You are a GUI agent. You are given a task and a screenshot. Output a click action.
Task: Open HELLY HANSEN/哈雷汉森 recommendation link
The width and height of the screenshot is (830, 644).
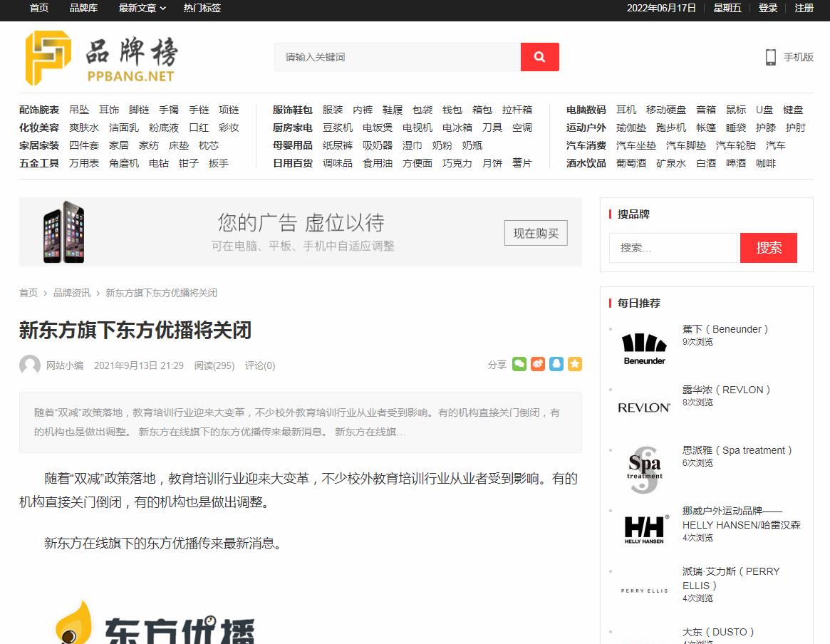(x=742, y=517)
